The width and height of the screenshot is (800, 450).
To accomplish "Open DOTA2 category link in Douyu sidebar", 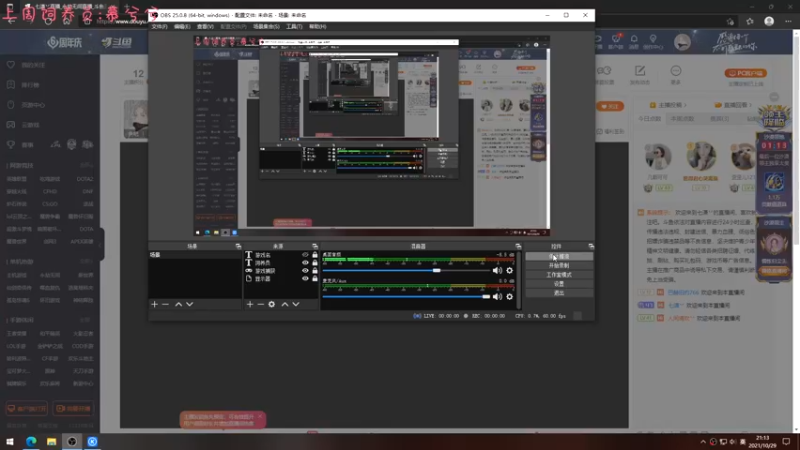I will click(85, 179).
